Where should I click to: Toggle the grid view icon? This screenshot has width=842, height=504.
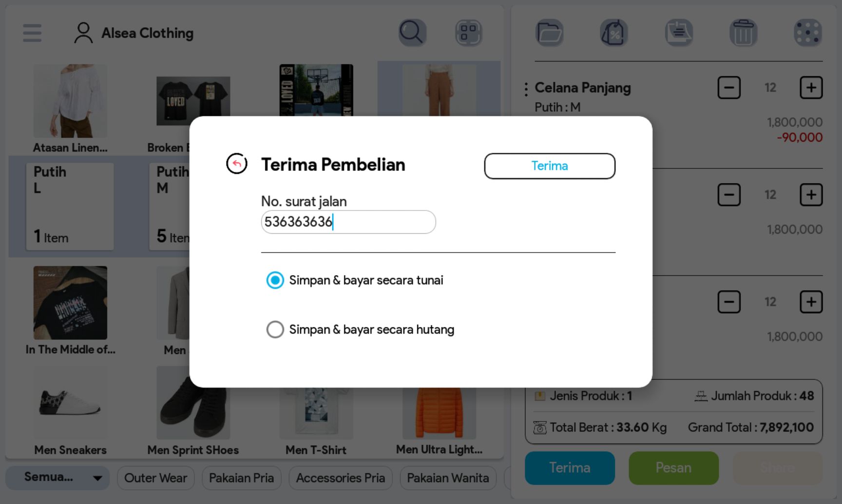(x=468, y=33)
